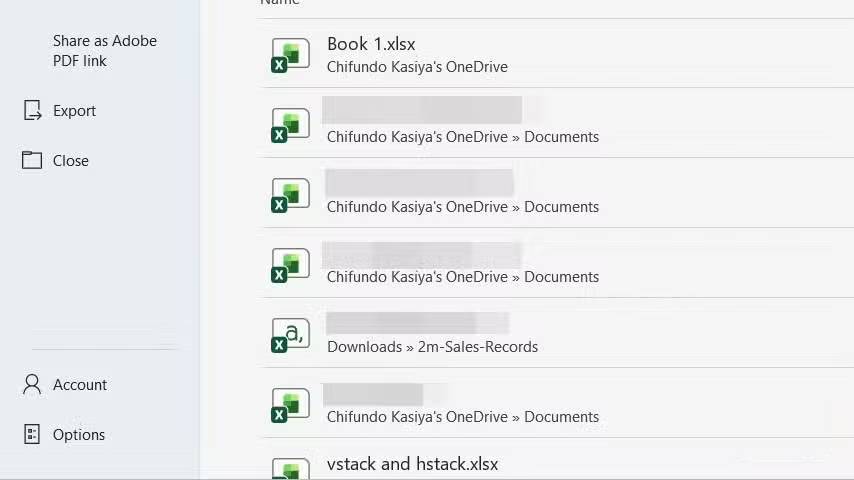Image resolution: width=854 pixels, height=480 pixels.
Task: Open the Account page
Action: [x=80, y=385]
